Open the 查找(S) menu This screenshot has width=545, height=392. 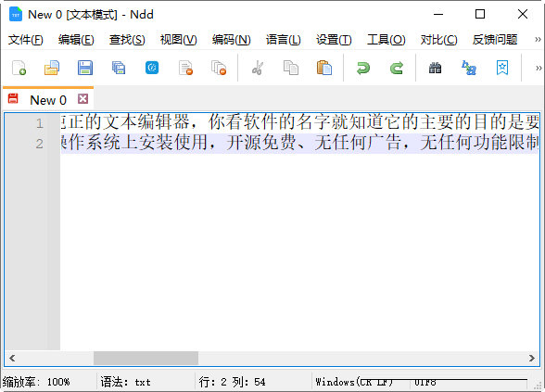(x=127, y=40)
